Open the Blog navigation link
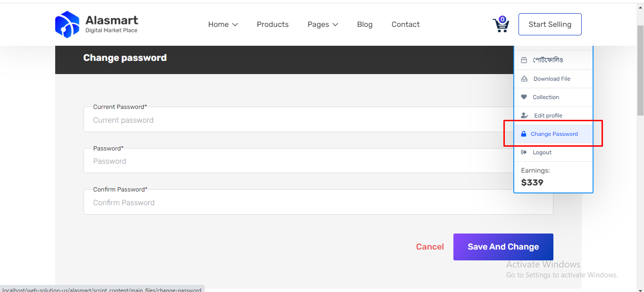Screen dimensions: 644x292 (365, 25)
